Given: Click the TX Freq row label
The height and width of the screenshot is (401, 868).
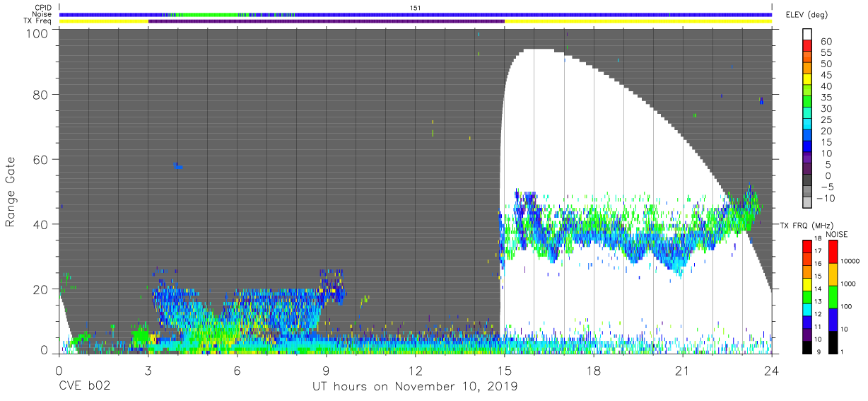Looking at the screenshot, I should 39,21.
